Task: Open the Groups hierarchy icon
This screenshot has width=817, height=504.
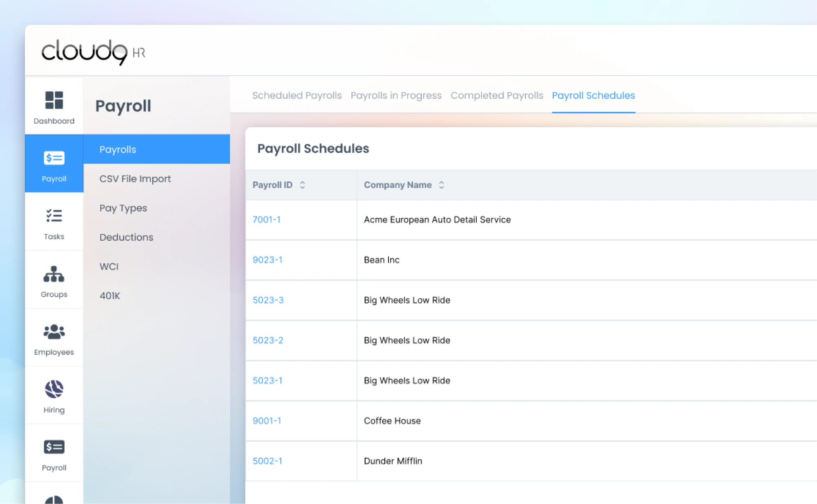Action: tap(54, 274)
